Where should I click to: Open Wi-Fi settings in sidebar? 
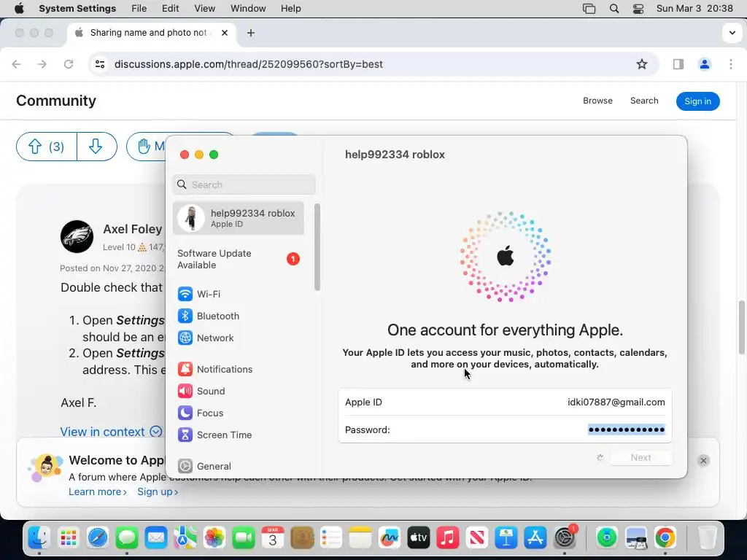198,294
